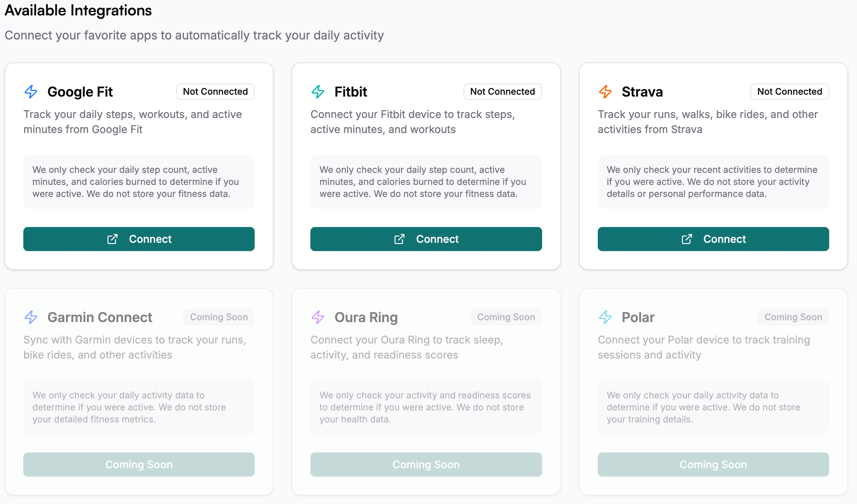Click Oura 'readiness scores' privacy note
This screenshot has height=504, width=857.
(426, 407)
